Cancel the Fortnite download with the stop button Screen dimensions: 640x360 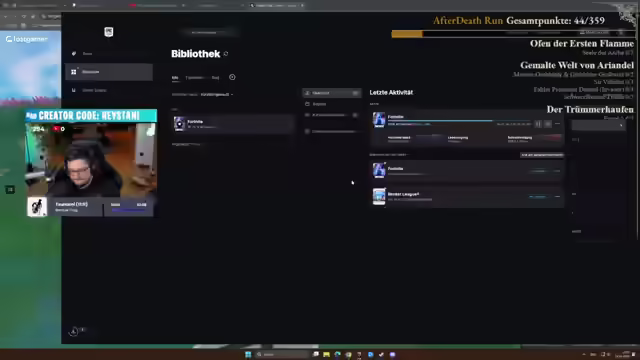point(548,124)
